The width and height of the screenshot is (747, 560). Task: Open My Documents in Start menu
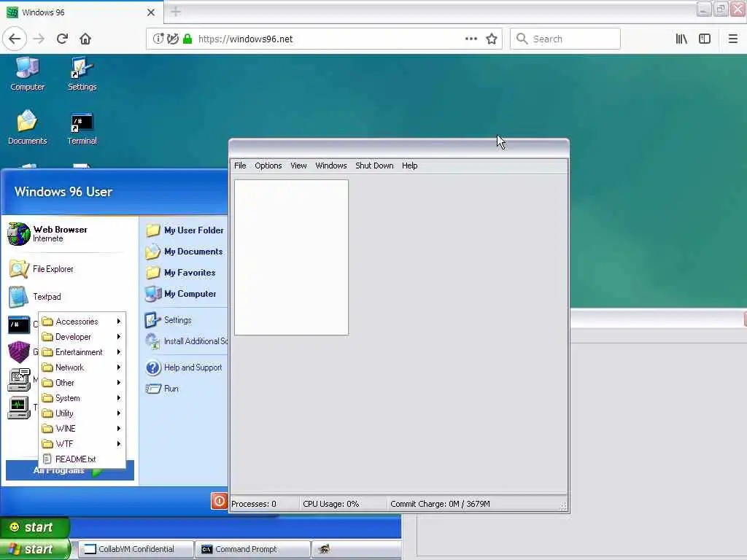click(x=184, y=252)
